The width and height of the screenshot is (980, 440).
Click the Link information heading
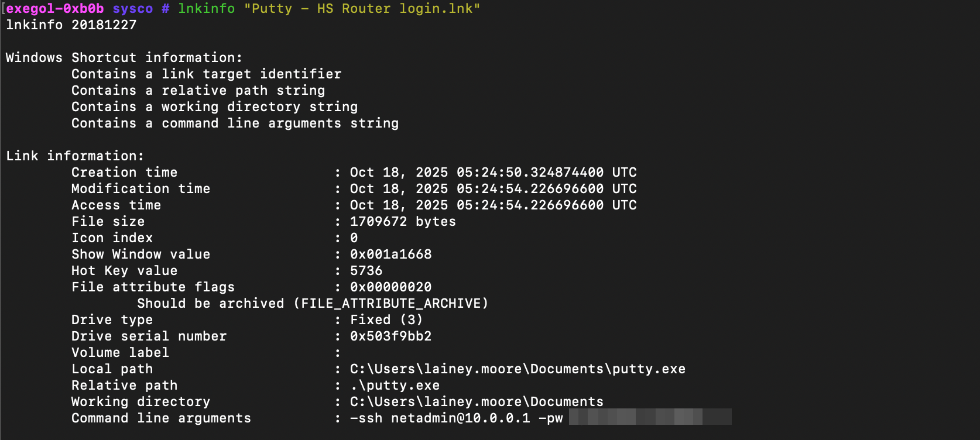coord(74,156)
